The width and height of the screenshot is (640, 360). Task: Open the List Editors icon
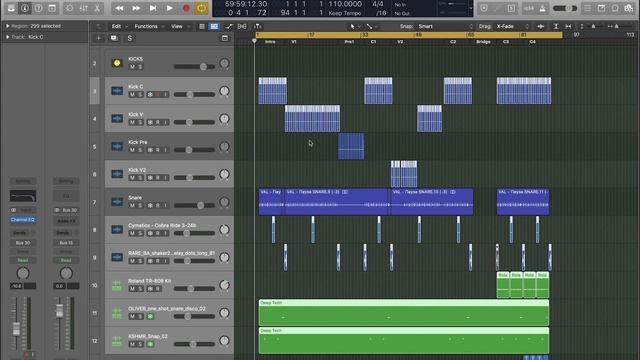tap(587, 8)
